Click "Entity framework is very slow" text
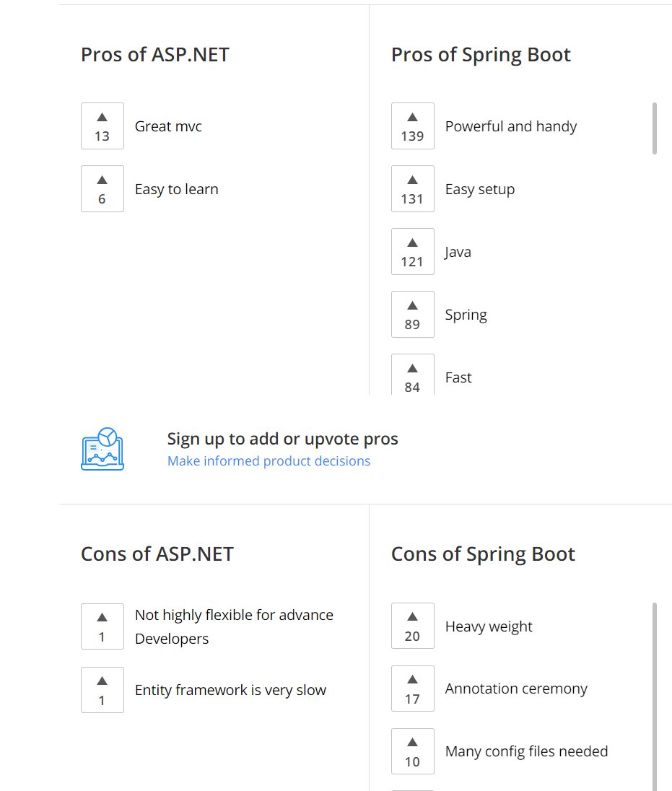 pos(230,690)
